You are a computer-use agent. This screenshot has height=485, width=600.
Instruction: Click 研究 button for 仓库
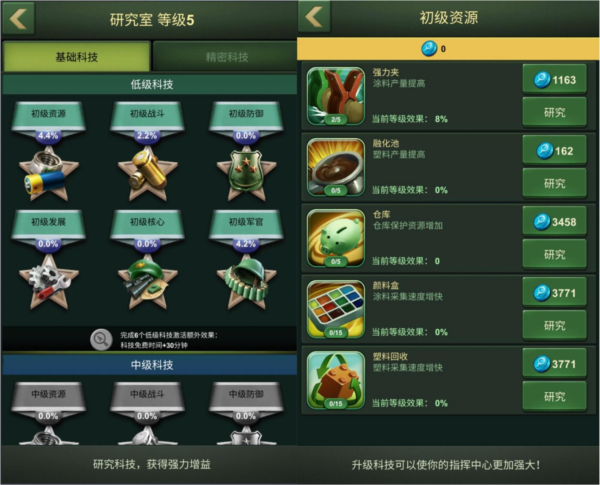[x=554, y=254]
